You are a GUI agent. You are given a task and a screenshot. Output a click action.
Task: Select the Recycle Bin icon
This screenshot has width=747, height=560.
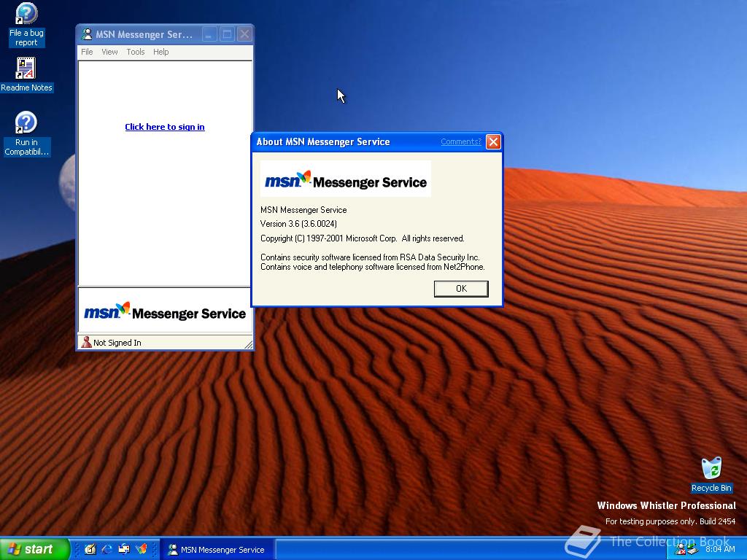pyautogui.click(x=711, y=475)
